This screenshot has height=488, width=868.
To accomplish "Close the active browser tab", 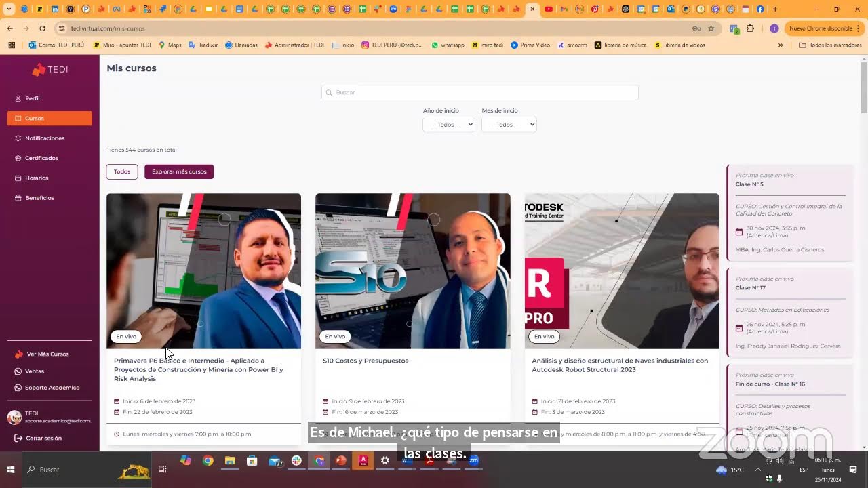I will [532, 9].
